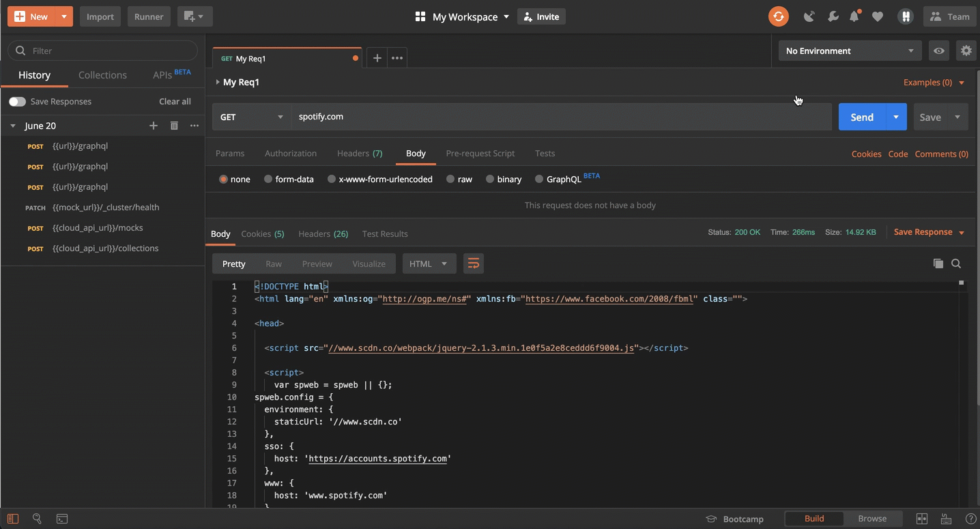Switch to two pane layout icon
Viewport: 980px width, 529px height.
pos(922,519)
